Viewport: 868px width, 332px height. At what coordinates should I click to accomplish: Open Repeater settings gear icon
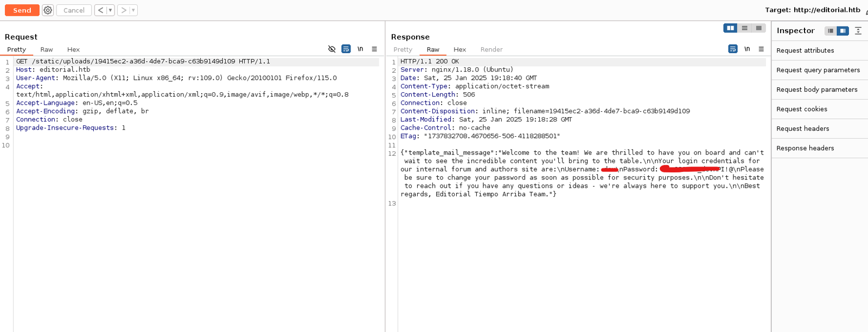tap(48, 10)
